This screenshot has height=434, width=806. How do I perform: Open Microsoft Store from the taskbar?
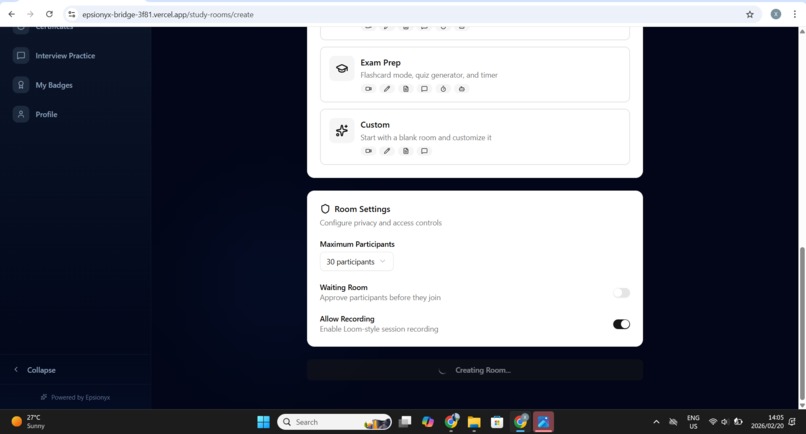[497, 422]
